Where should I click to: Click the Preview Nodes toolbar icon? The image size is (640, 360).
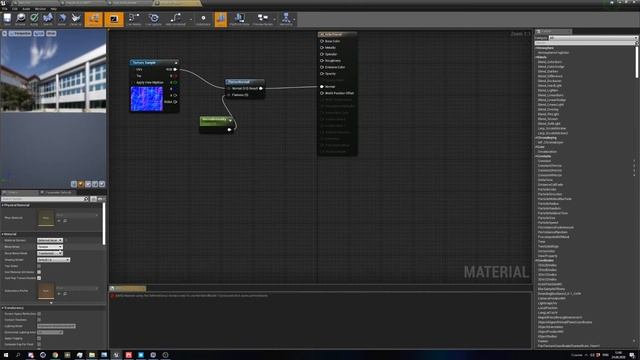[262, 19]
